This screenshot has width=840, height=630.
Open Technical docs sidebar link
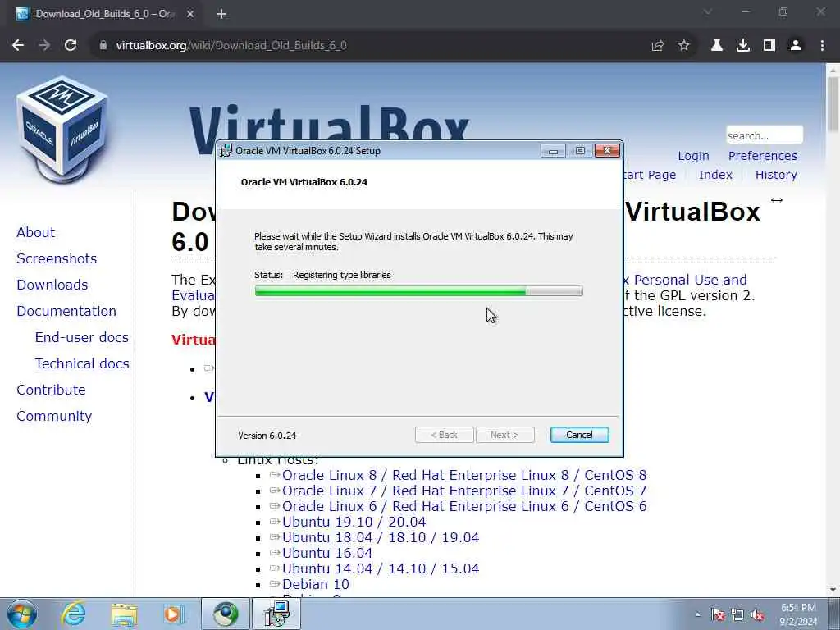pyautogui.click(x=82, y=363)
